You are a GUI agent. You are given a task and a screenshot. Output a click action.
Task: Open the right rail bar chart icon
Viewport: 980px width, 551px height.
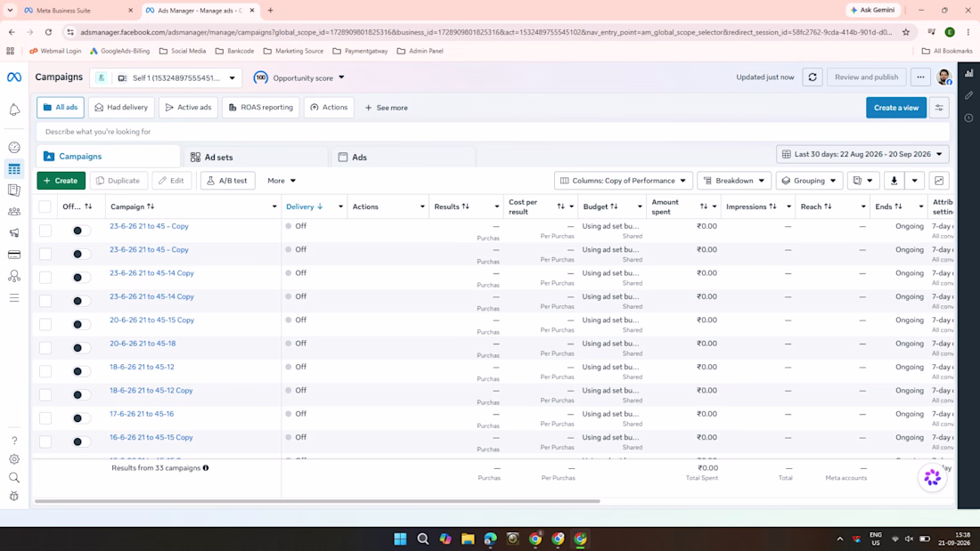(x=968, y=73)
